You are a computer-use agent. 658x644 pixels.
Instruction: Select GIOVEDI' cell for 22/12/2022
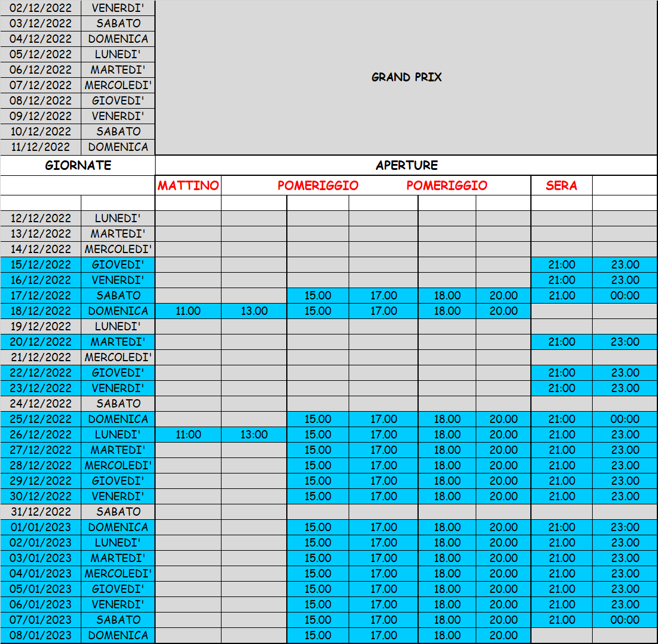118,373
